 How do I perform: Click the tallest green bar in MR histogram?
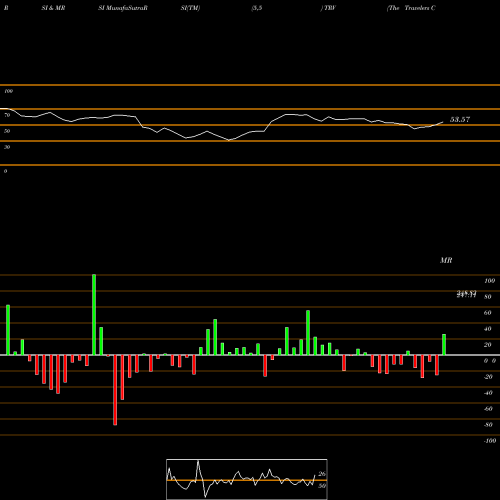tap(94, 315)
